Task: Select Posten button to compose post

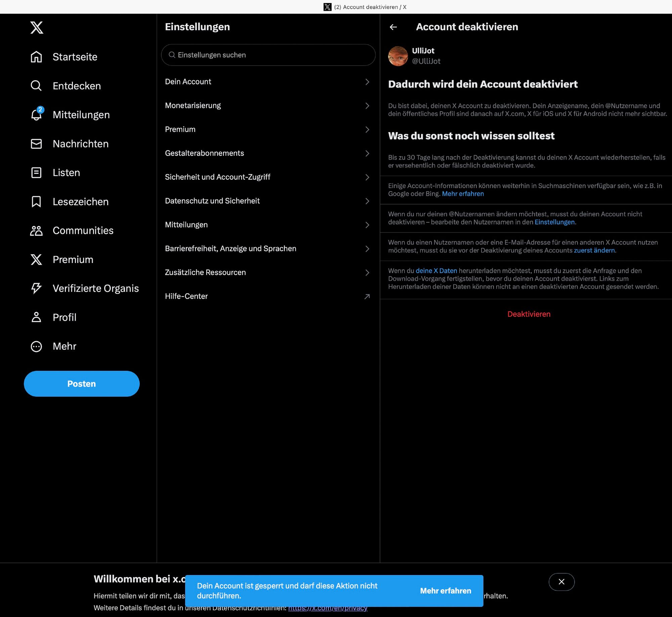Action: (x=81, y=384)
